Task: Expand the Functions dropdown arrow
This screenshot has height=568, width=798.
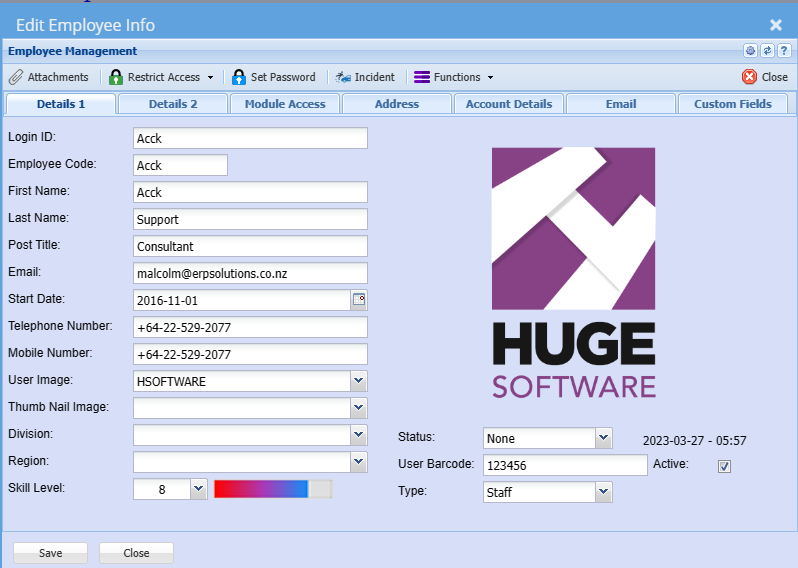Action: [491, 78]
